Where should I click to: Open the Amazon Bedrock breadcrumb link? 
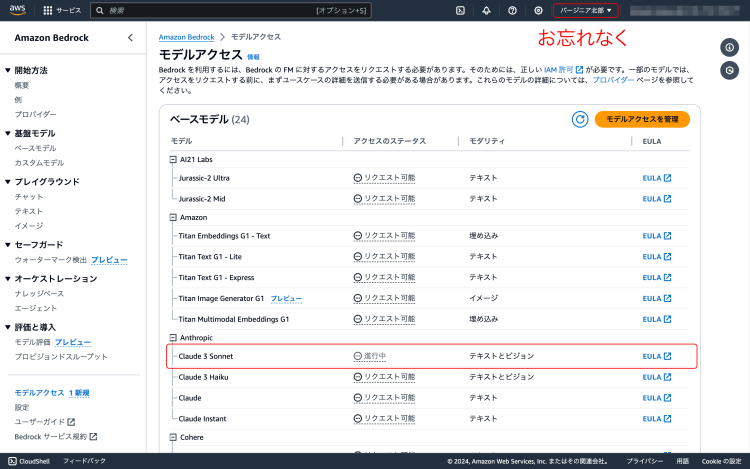187,37
